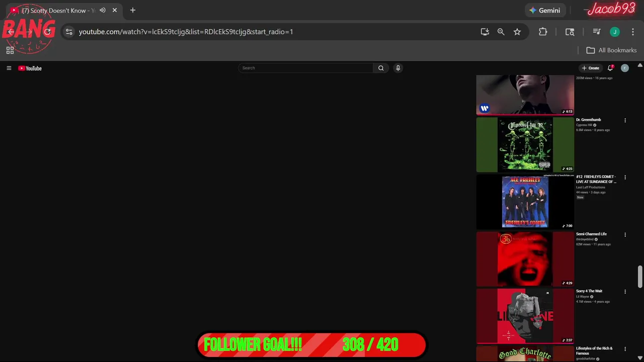Click the 44 views · 3 days ago text
This screenshot has width=644, height=362.
click(591, 192)
